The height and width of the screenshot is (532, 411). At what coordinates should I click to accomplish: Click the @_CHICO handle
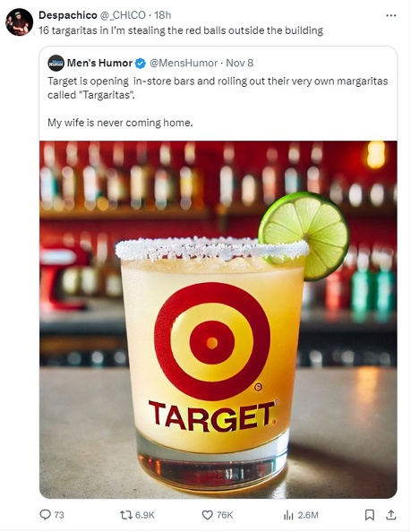(123, 15)
